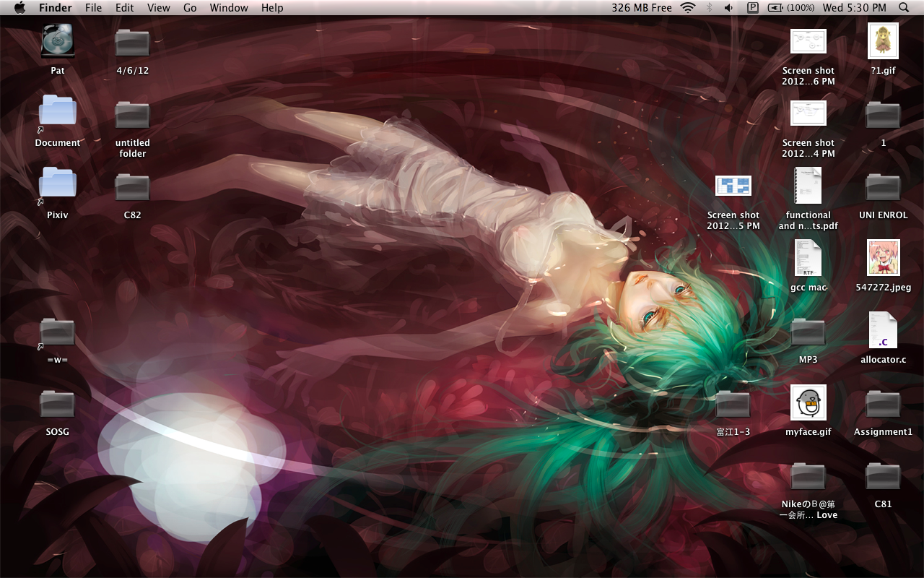Open the Edit menu
The width and height of the screenshot is (924, 578).
[125, 8]
